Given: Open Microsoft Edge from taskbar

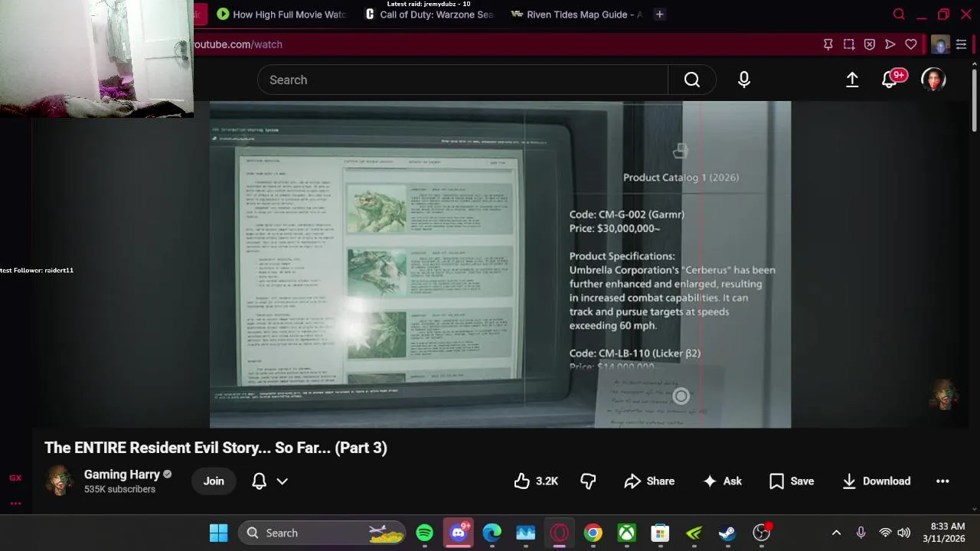Looking at the screenshot, I should click(492, 533).
